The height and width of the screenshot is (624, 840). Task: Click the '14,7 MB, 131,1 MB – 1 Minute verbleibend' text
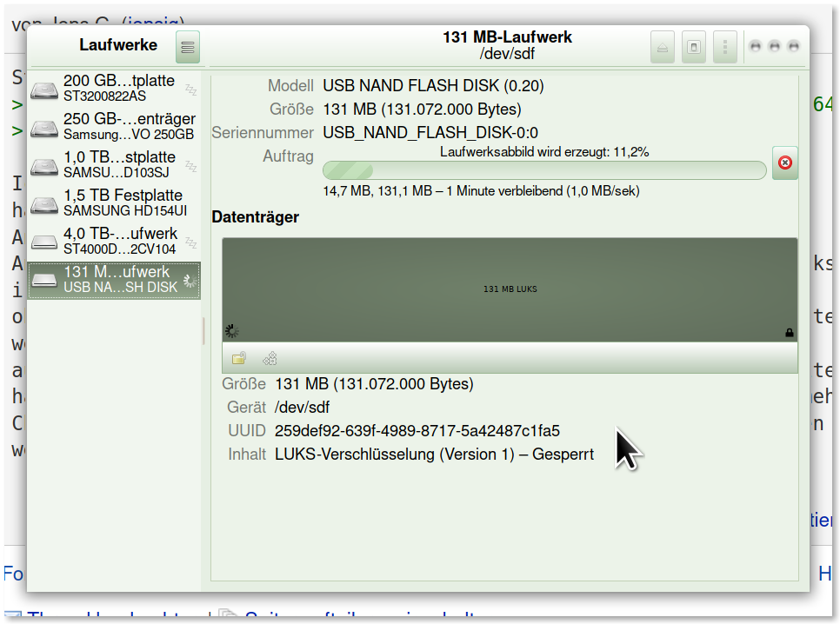[x=481, y=191]
